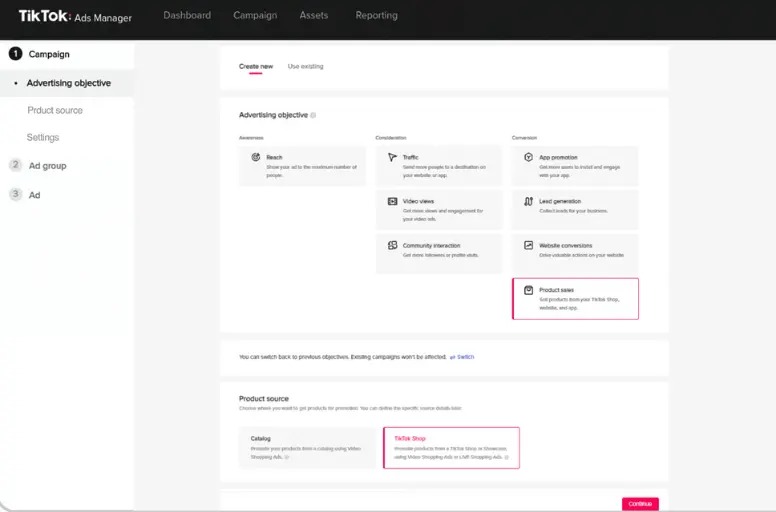Click the Lead generation icon

pyautogui.click(x=529, y=201)
